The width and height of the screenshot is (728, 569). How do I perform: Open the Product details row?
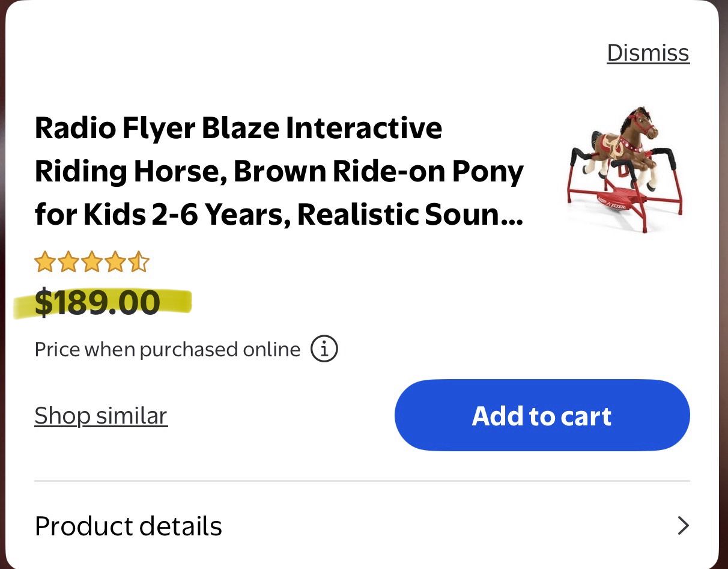point(129,526)
